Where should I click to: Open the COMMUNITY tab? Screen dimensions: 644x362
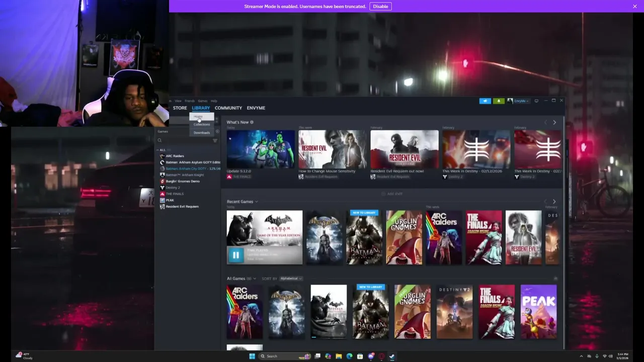pyautogui.click(x=228, y=108)
